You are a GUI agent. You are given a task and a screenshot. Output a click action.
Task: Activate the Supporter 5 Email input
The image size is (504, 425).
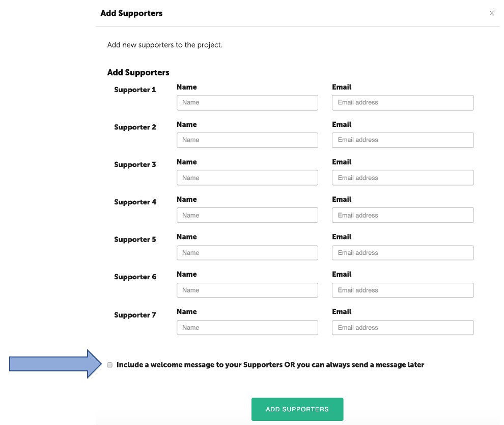(x=403, y=253)
